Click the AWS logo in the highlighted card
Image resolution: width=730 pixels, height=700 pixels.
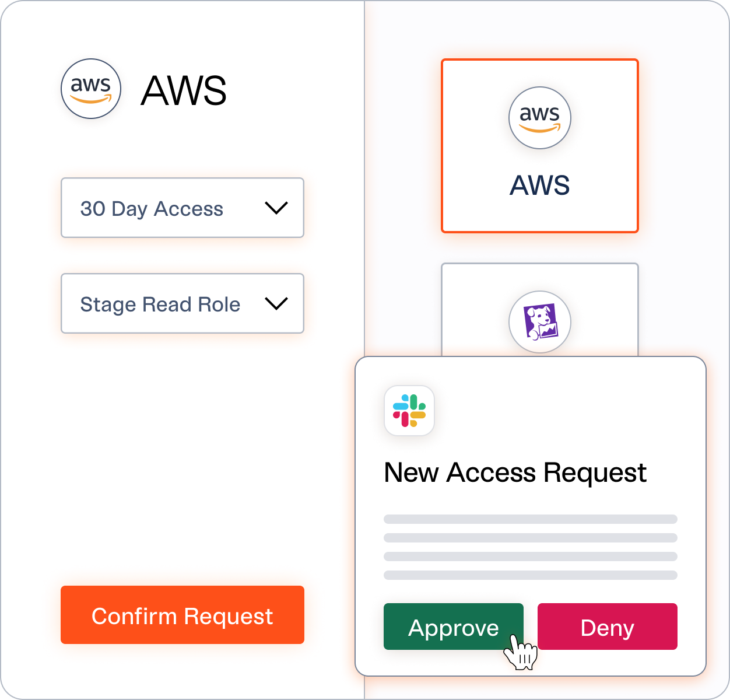(x=540, y=118)
